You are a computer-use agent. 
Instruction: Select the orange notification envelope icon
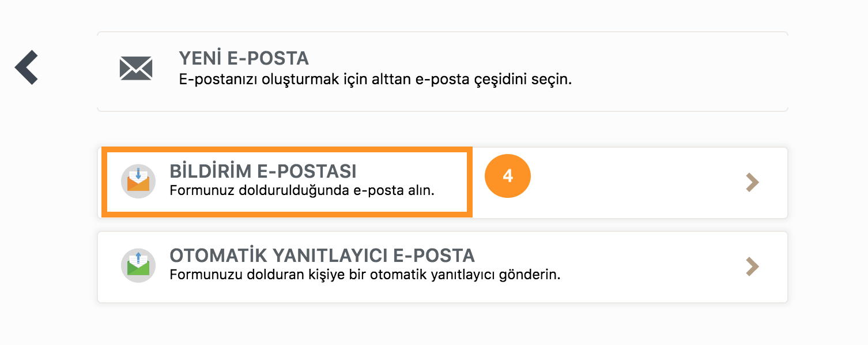point(138,181)
